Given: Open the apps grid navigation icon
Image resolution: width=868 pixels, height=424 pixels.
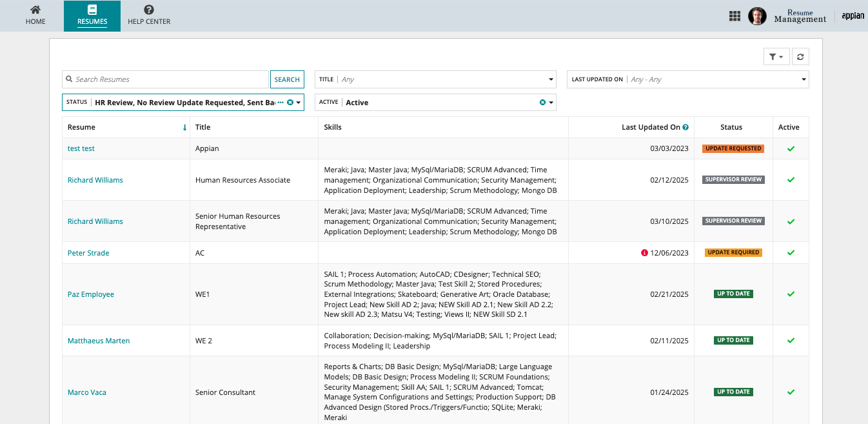Looking at the screenshot, I should pos(735,16).
